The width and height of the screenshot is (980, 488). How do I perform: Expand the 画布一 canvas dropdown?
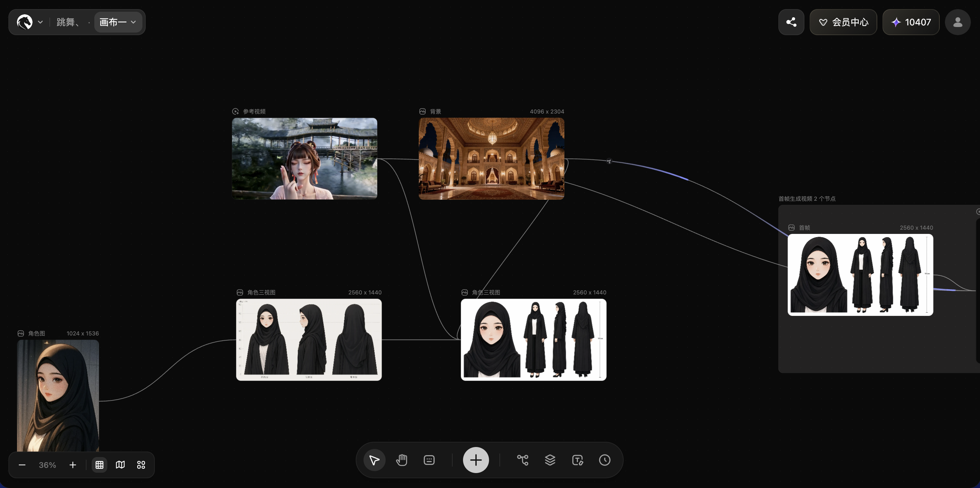pos(118,22)
